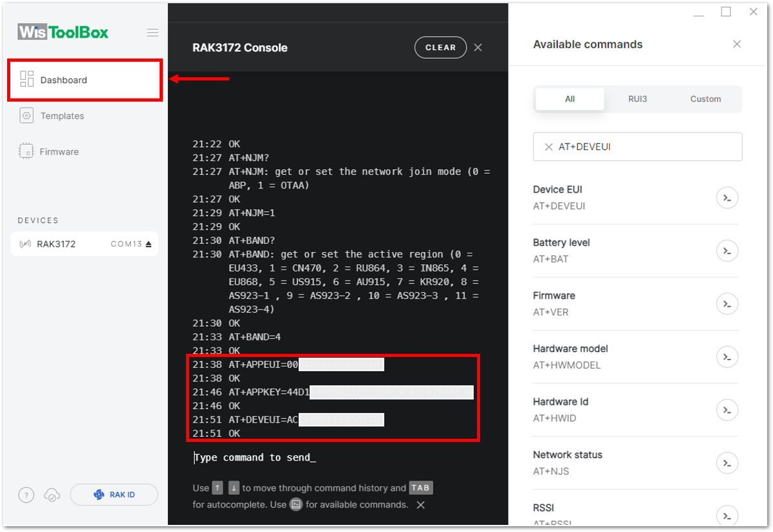Click the TAB autocomplete key hint
This screenshot has width=773, height=532.
(420, 488)
